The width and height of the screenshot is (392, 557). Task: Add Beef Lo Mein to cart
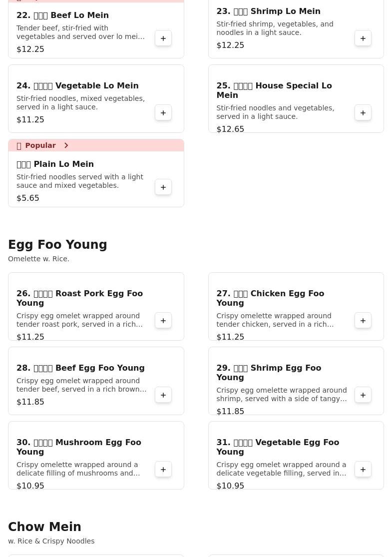tap(163, 38)
